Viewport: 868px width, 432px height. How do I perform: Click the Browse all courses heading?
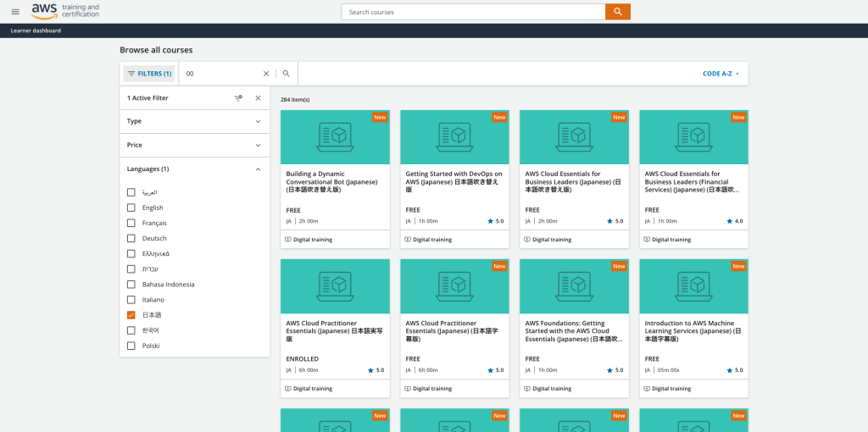tap(156, 50)
